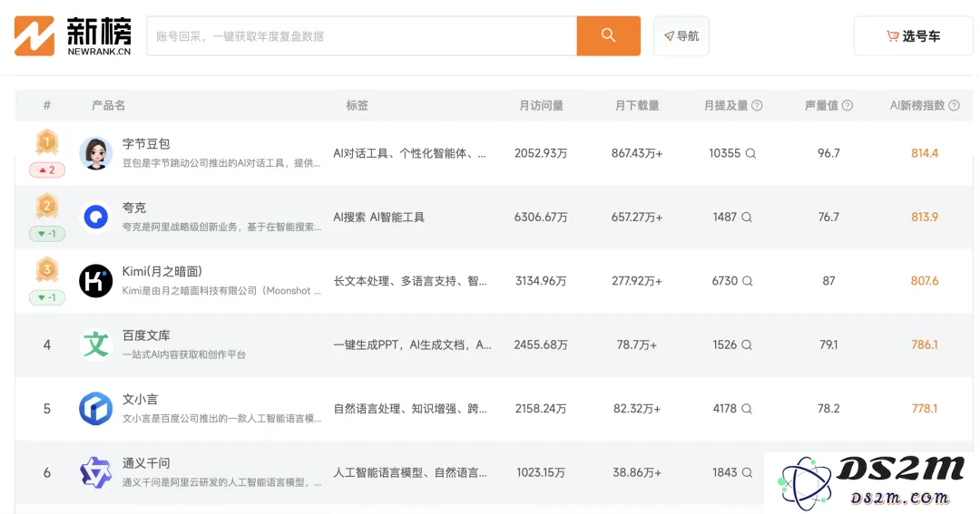The width and height of the screenshot is (980, 514).
Task: Click magnifier icon next to 4178
Action: click(747, 409)
